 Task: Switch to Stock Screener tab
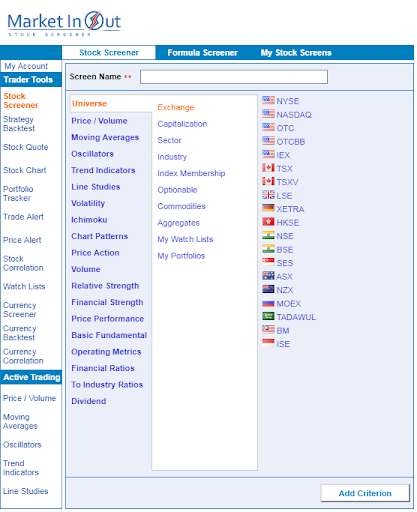109,53
